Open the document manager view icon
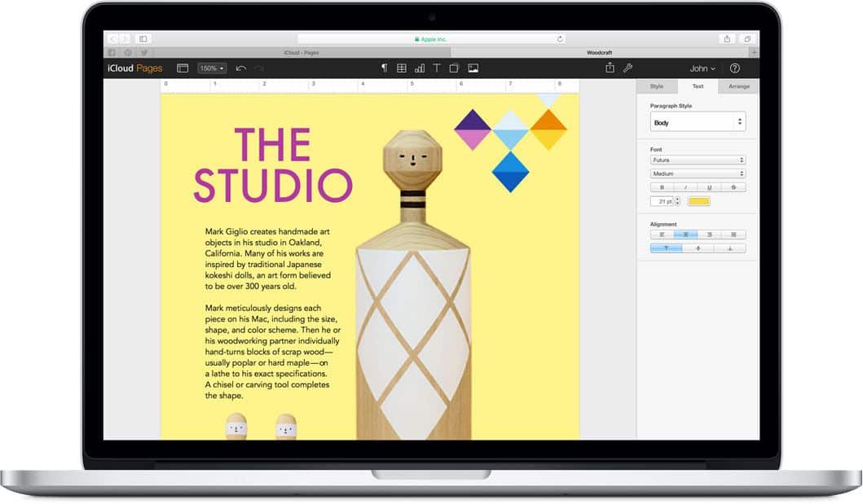The width and height of the screenshot is (863, 504). 183,68
